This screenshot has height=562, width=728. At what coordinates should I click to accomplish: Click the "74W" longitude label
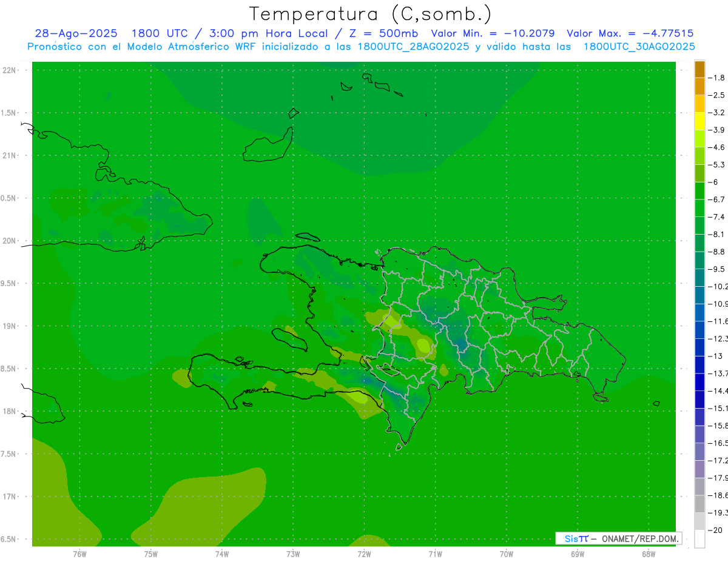pyautogui.click(x=221, y=554)
